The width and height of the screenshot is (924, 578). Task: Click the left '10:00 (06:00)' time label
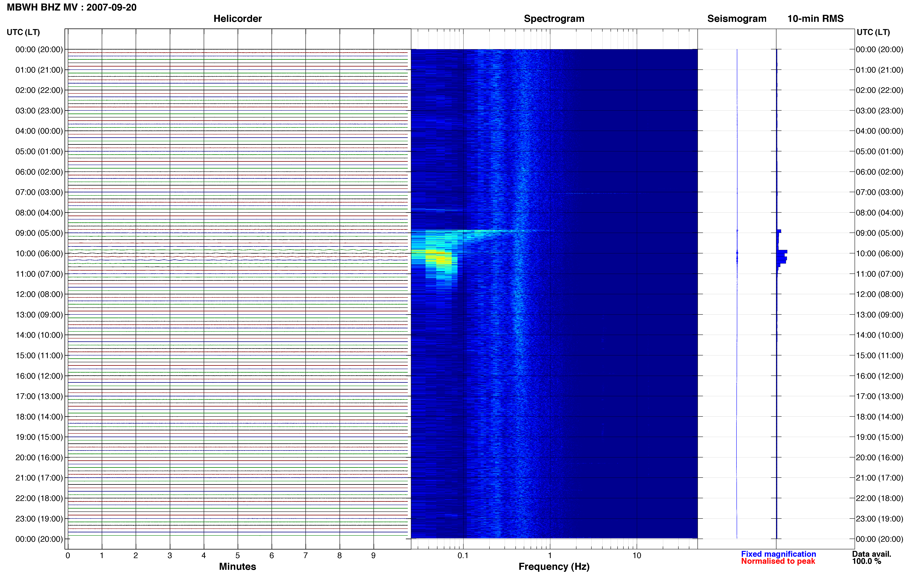point(39,253)
